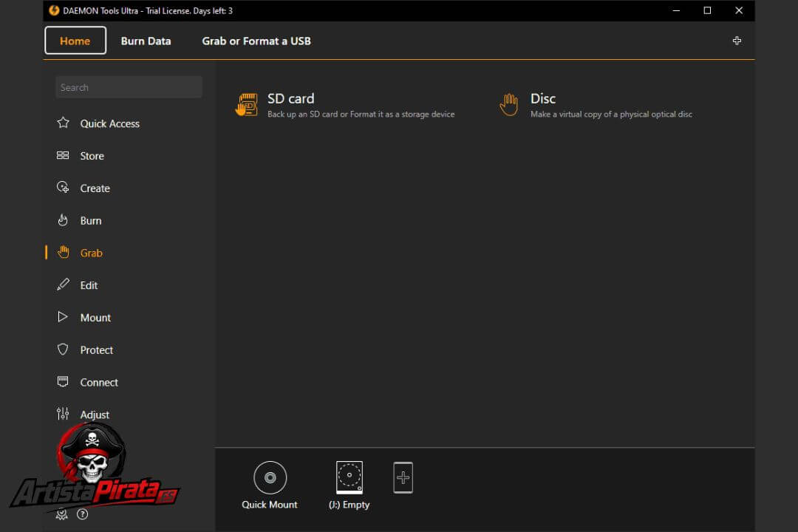Image resolution: width=798 pixels, height=532 pixels.
Task: Click the Quick Access star icon
Action: [x=63, y=123]
